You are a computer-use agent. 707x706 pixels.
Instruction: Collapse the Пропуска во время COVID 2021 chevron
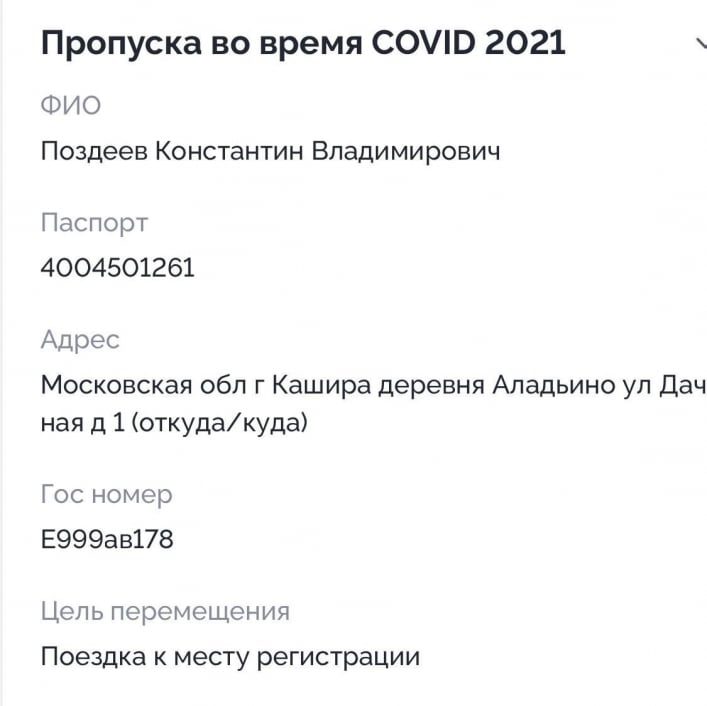699,43
